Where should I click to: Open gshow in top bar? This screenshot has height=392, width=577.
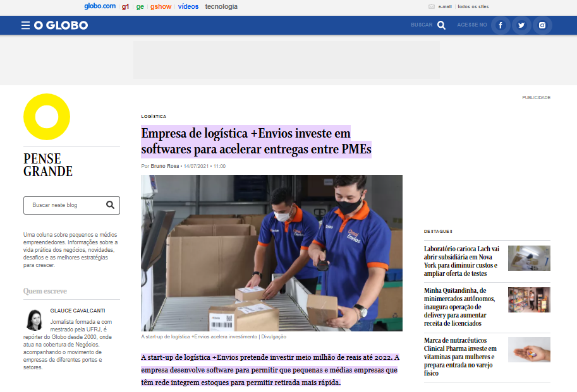(161, 6)
